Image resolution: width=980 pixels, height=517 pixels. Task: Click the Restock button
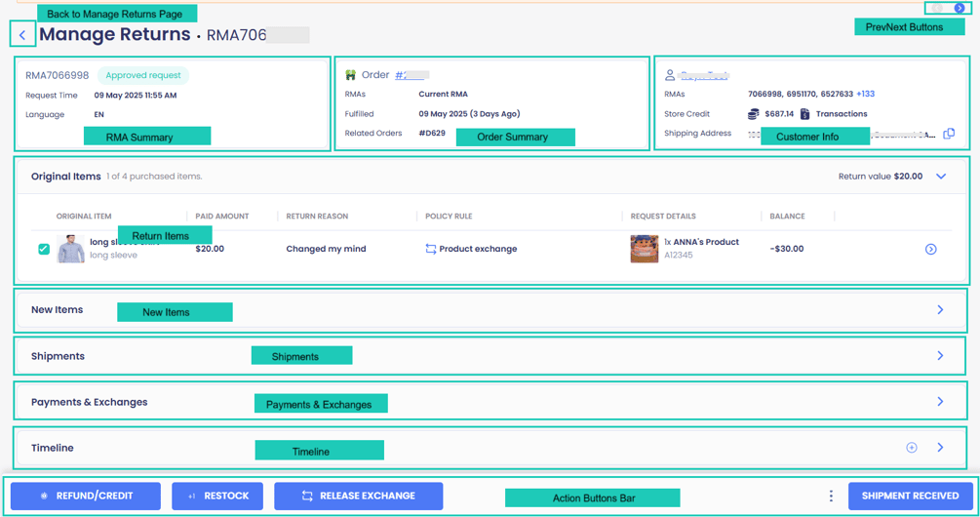(217, 496)
